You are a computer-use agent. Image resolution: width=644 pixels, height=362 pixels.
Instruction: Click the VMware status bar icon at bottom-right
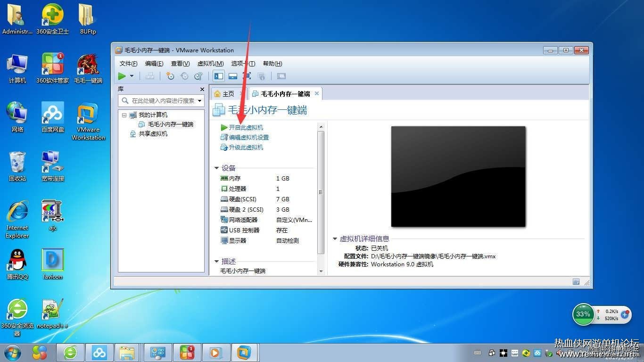(x=576, y=282)
